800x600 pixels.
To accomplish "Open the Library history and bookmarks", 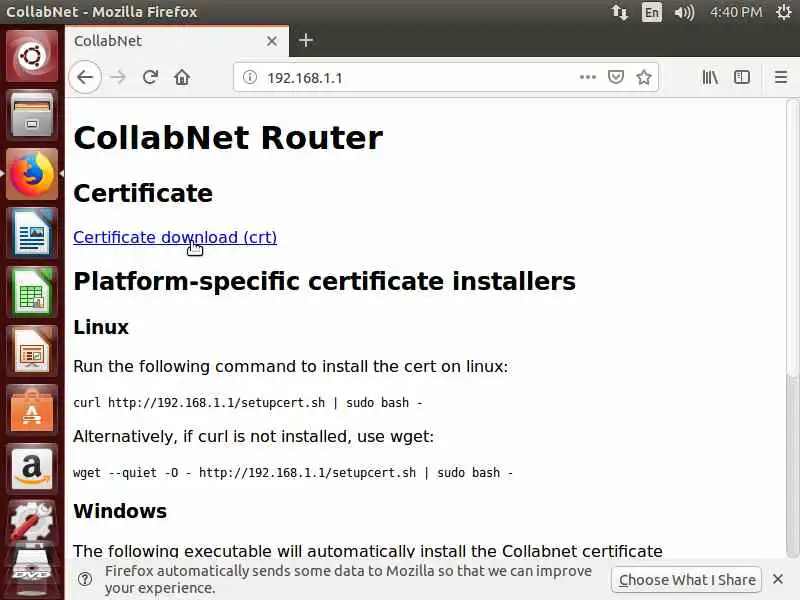I will pyautogui.click(x=710, y=78).
